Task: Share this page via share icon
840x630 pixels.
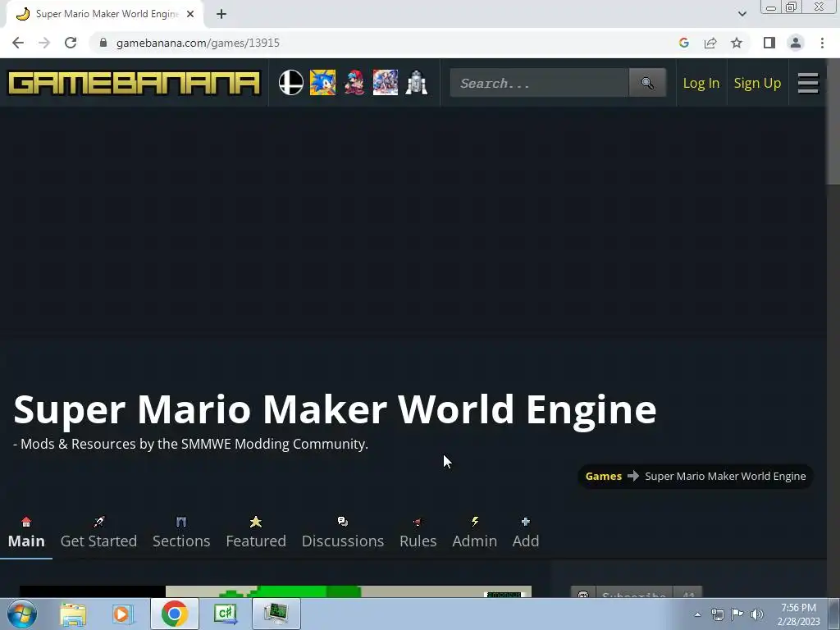Action: pos(710,43)
